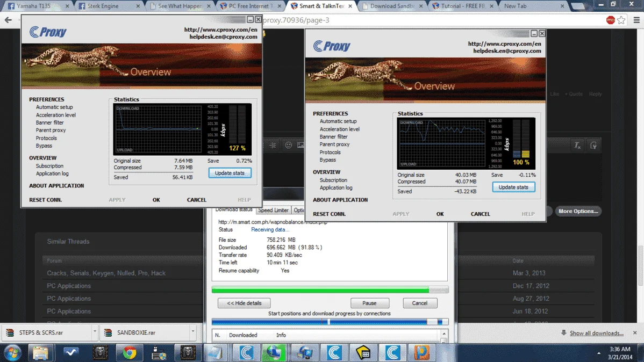Open the Chrome hamburger menu
This screenshot has height=362, width=644.
pos(636,20)
